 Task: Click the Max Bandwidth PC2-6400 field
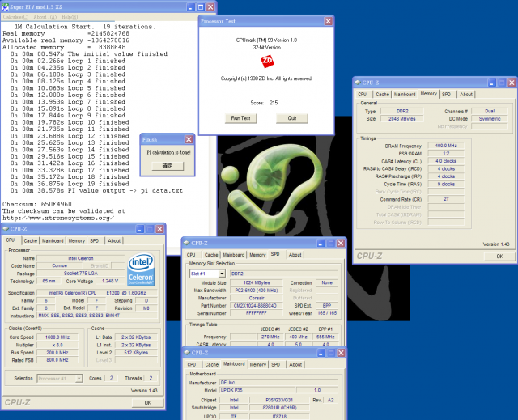(257, 291)
